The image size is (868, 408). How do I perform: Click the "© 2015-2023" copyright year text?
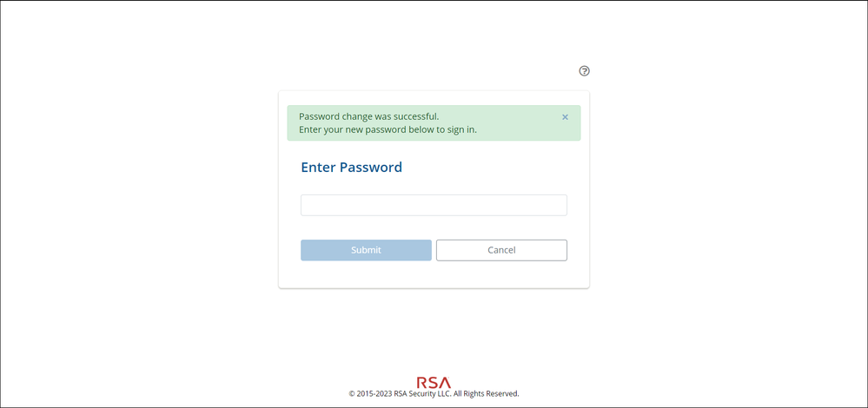[x=374, y=394]
